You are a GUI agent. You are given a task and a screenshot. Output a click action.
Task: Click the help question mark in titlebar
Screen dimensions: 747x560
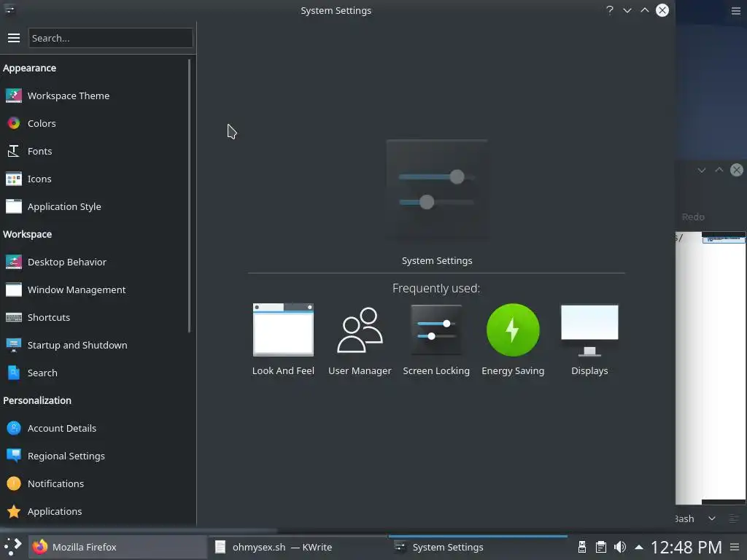coord(610,10)
